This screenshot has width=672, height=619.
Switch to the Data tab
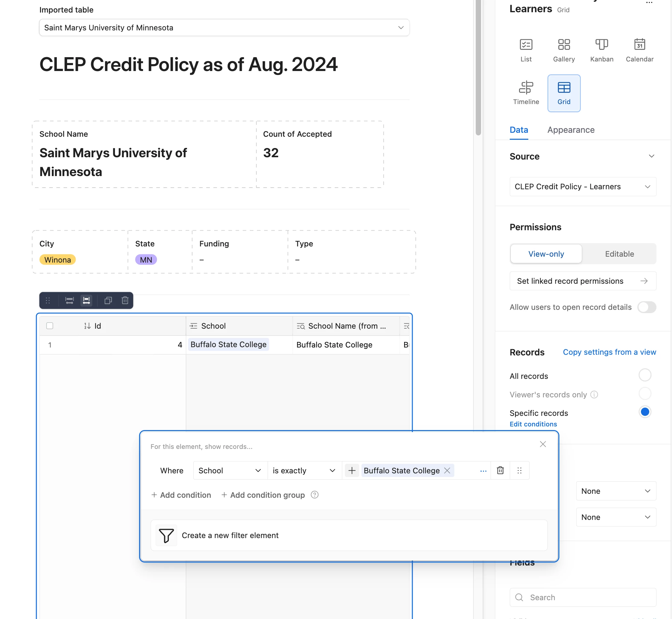519,130
